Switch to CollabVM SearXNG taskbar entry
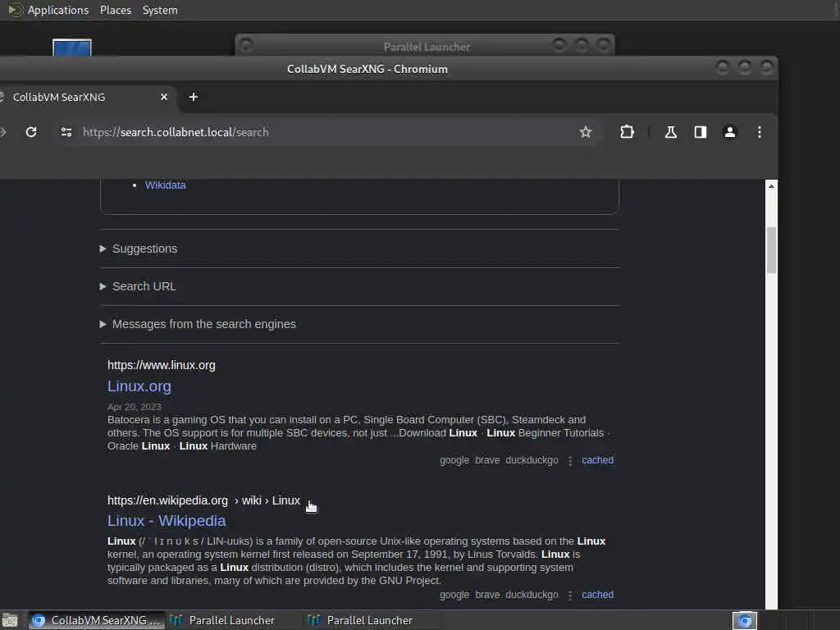The height and width of the screenshot is (630, 840). point(97,620)
